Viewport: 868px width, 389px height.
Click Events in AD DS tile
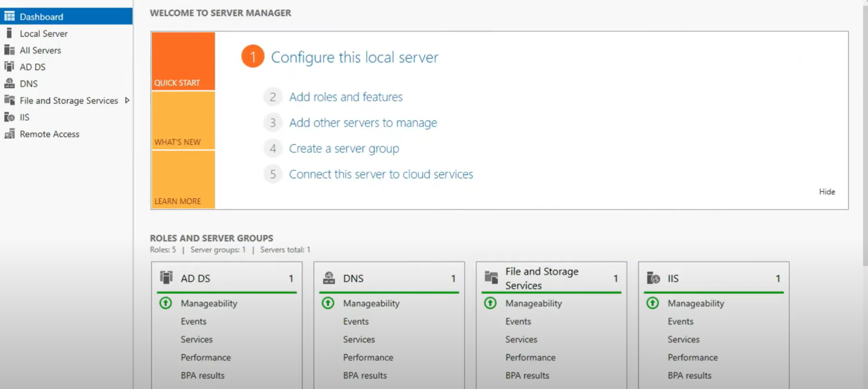pyautogui.click(x=193, y=321)
